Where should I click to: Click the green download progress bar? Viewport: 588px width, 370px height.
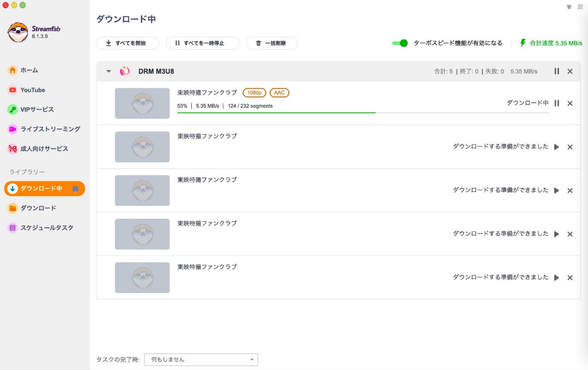click(276, 112)
